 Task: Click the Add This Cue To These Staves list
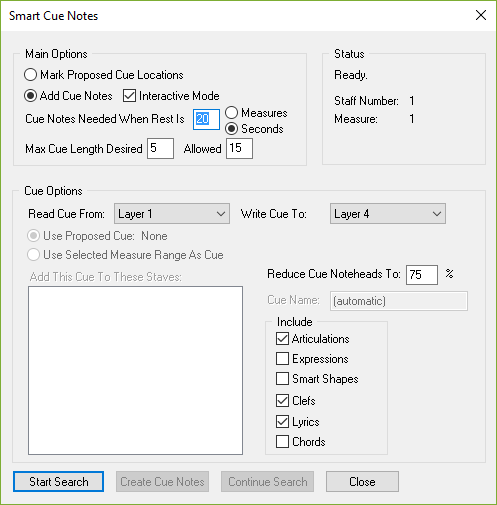click(135, 370)
